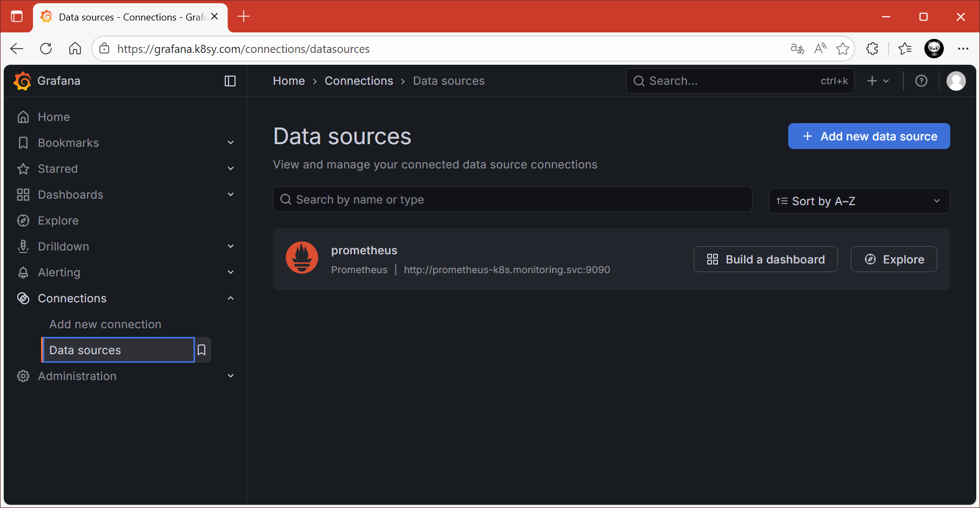980x508 pixels.
Task: Toggle bookmark for Data sources item
Action: (x=202, y=350)
